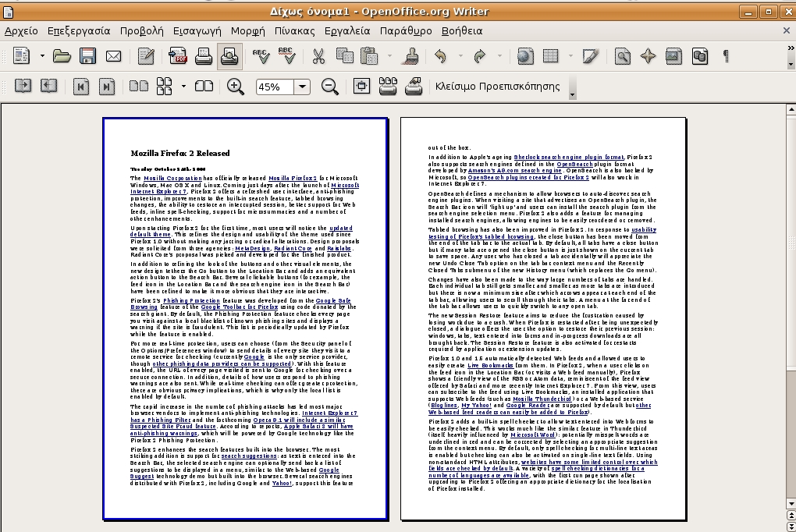Viewport: 796px width, 532px height.
Task: Open the Επεξεργασία menu
Action: [79, 31]
